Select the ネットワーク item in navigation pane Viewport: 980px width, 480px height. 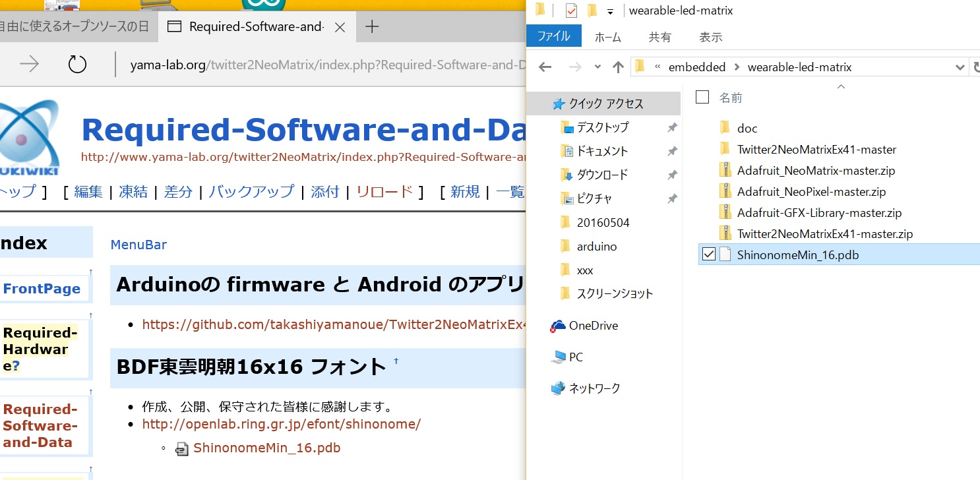tap(594, 388)
